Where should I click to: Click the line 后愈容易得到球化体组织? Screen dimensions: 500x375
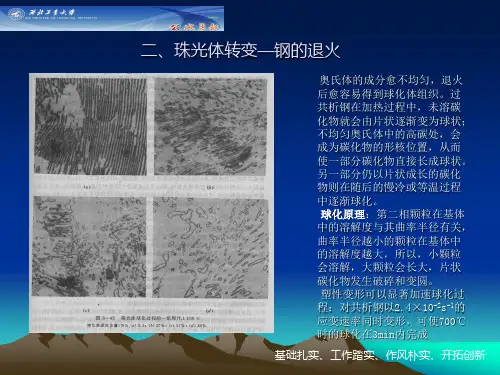389,94
